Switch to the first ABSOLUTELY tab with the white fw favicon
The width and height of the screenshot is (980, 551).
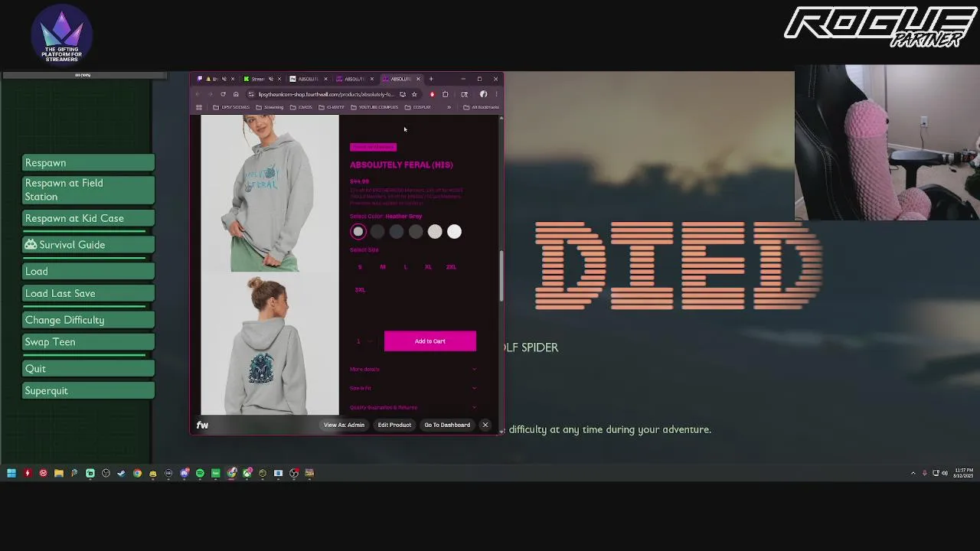[309, 79]
